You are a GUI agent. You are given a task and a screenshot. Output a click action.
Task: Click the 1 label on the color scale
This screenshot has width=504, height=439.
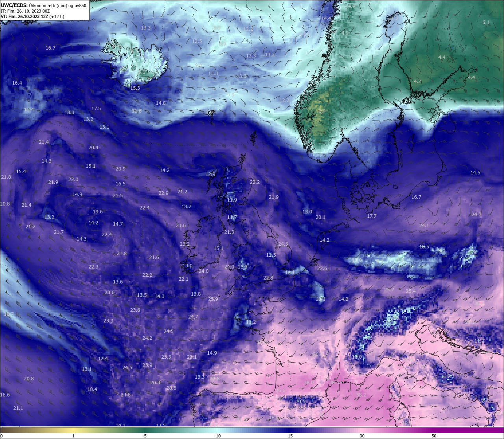click(74, 436)
